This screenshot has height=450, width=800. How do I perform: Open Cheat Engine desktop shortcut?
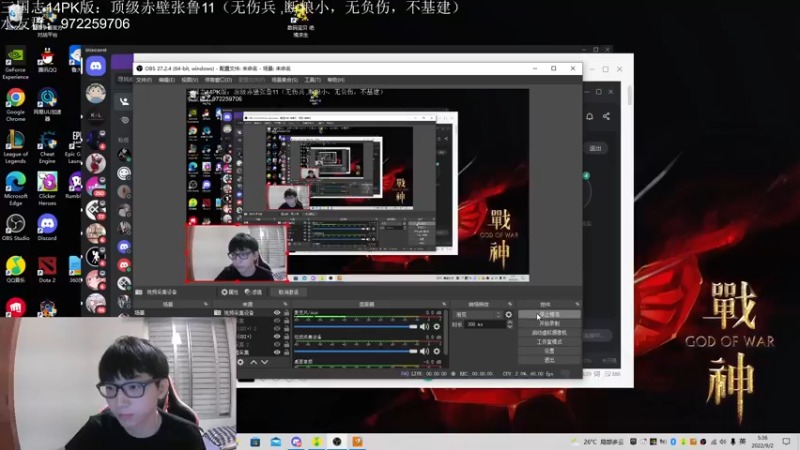tap(47, 147)
